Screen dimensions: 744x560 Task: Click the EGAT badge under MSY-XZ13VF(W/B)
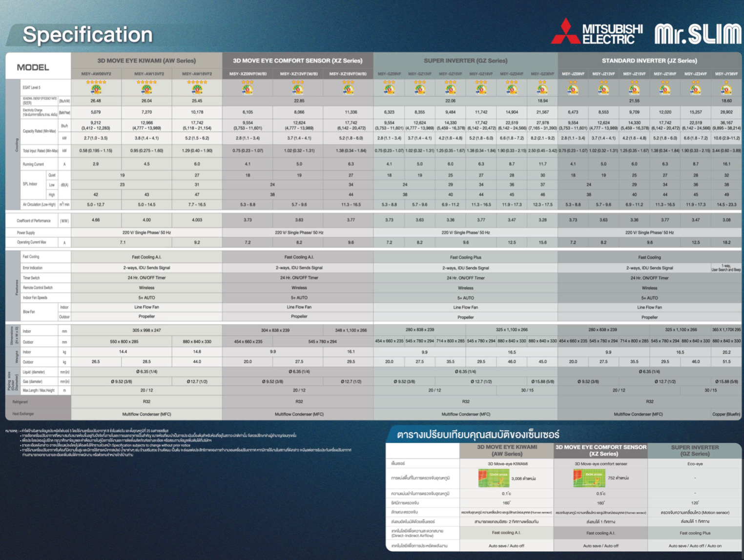tap(298, 89)
